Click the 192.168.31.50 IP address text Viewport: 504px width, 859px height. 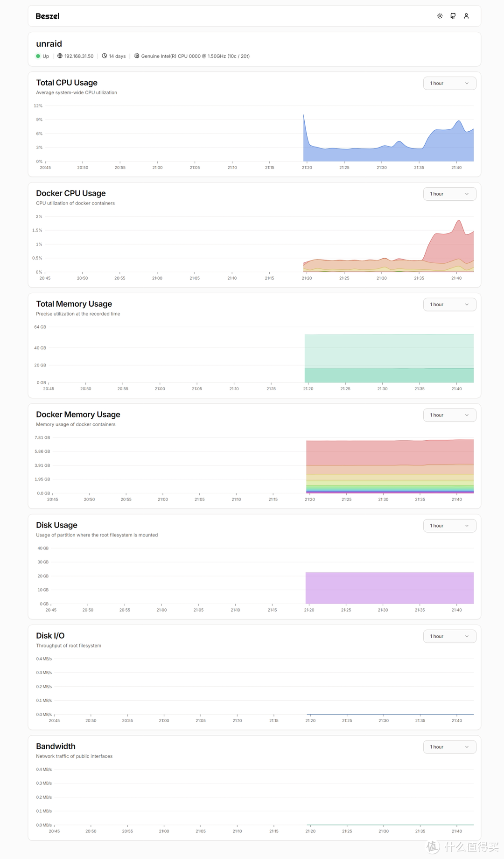point(79,56)
